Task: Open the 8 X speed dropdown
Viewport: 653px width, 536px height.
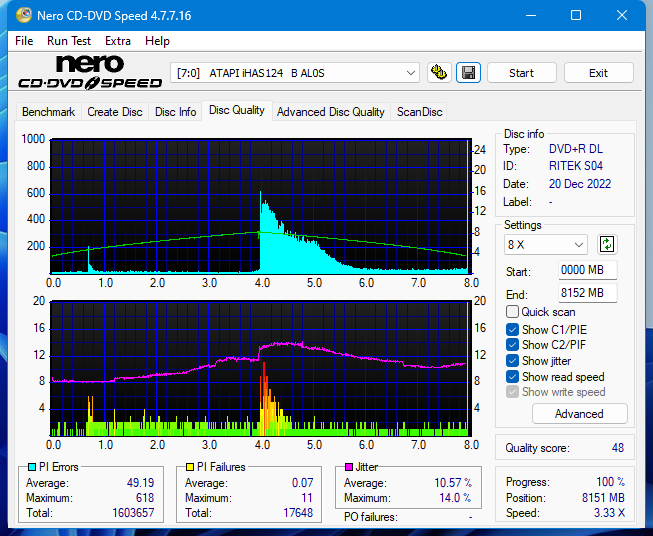Action: tap(546, 244)
